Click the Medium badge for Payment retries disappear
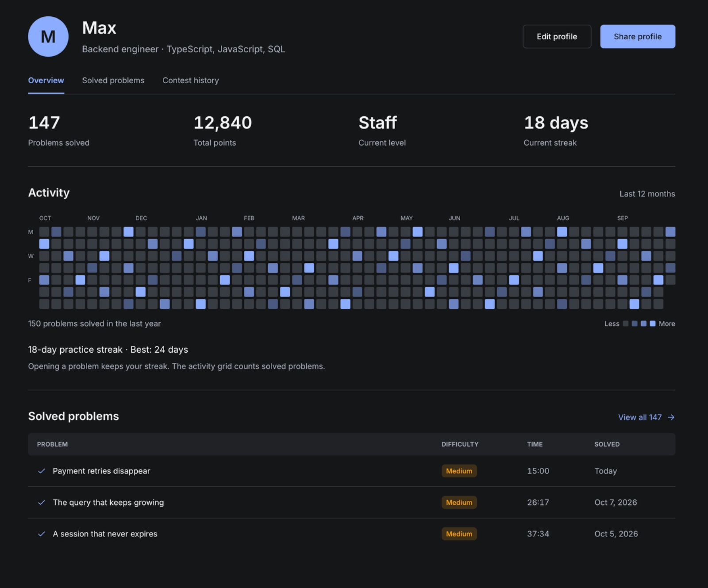The height and width of the screenshot is (588, 708). coord(459,471)
